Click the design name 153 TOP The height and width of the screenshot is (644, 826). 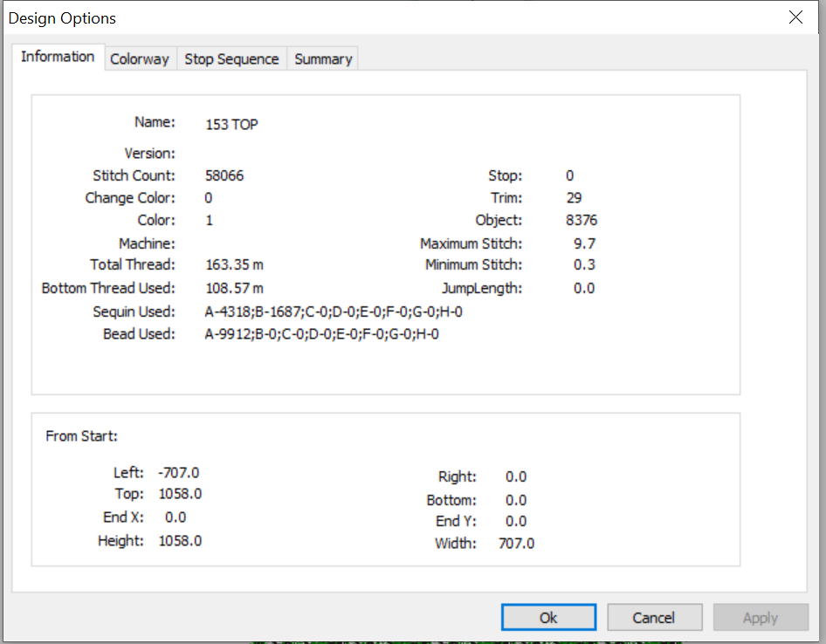pyautogui.click(x=231, y=124)
